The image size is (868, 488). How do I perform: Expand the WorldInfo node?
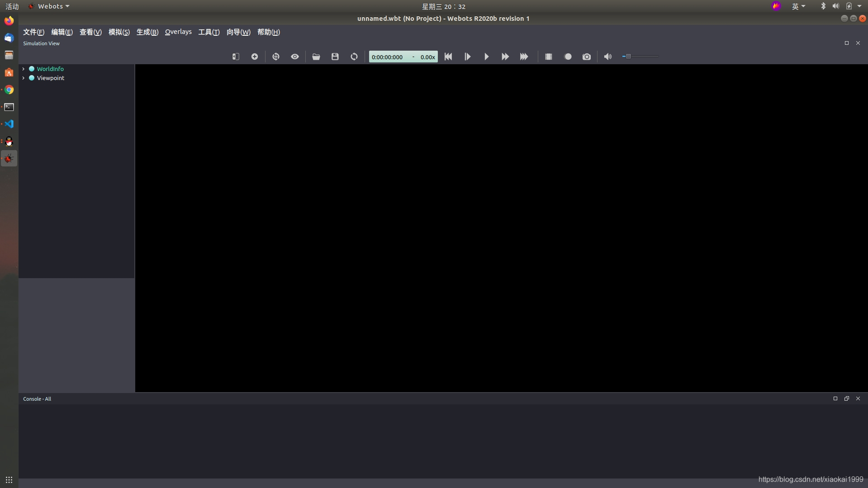point(24,69)
